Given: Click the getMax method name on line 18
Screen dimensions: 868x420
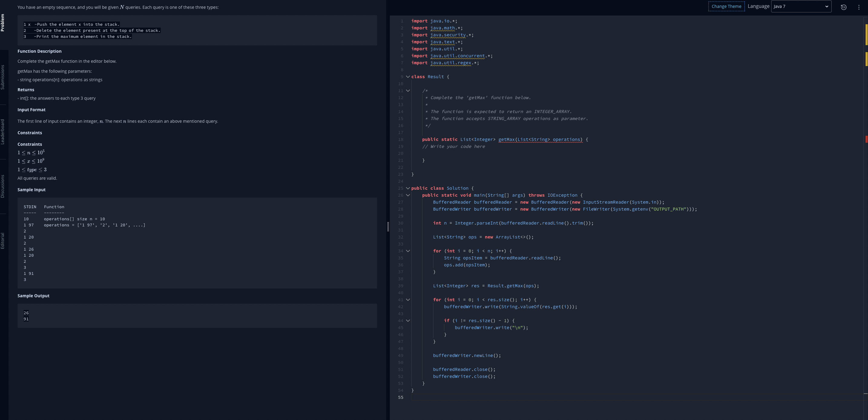Looking at the screenshot, I should 506,139.
